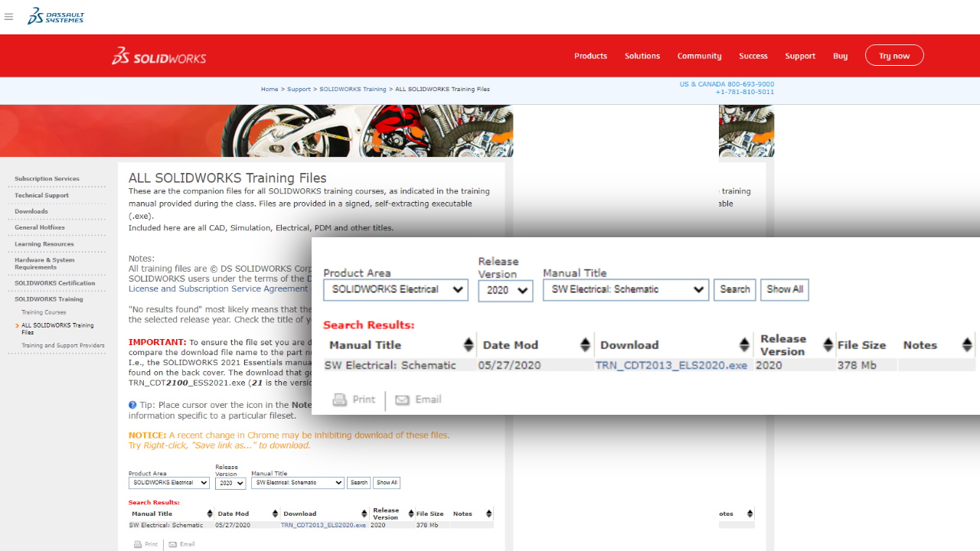Click the Try now button

[894, 56]
